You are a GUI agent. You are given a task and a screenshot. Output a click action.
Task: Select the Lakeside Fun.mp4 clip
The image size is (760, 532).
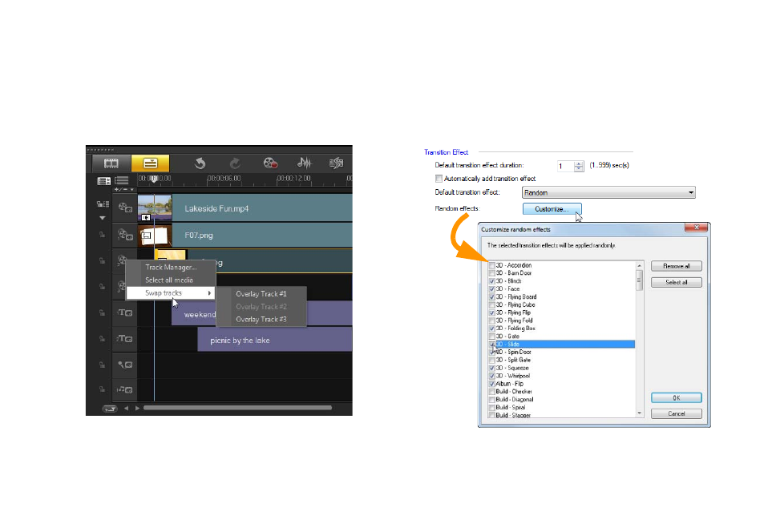[245, 208]
